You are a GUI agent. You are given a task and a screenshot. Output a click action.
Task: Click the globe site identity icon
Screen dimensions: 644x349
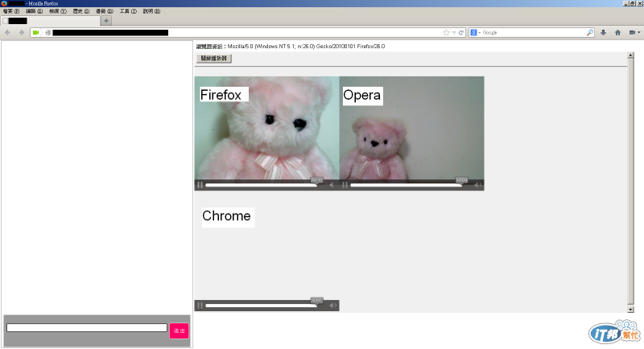(48, 32)
